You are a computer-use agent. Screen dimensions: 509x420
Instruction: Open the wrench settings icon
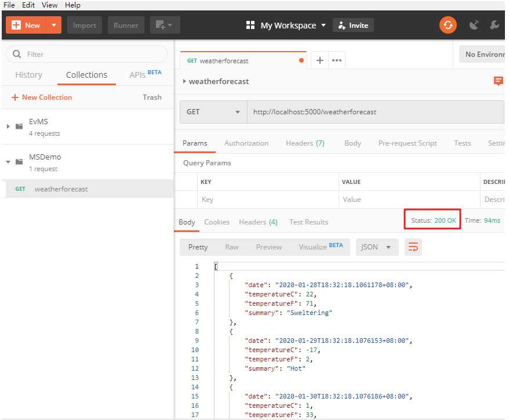[495, 25]
